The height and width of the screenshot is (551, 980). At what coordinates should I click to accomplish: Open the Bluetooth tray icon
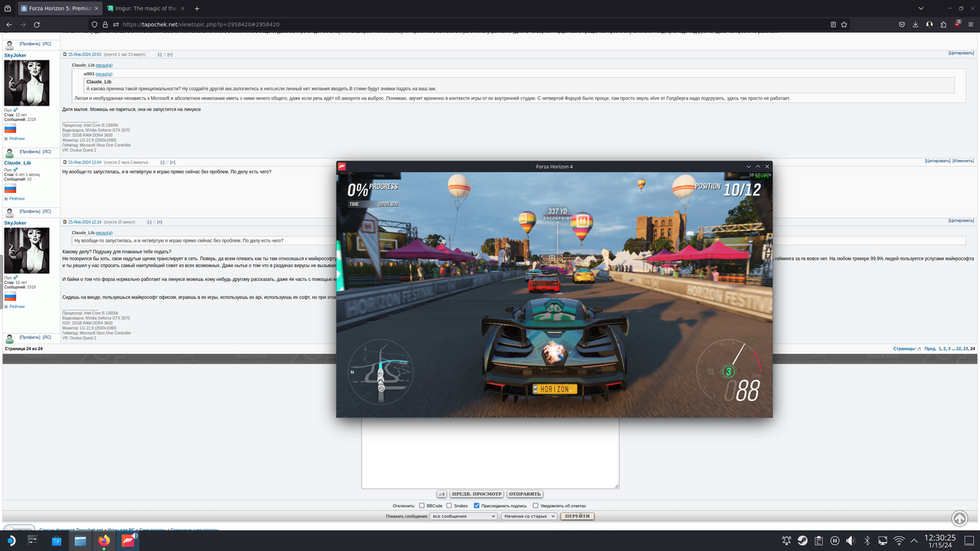pos(867,540)
